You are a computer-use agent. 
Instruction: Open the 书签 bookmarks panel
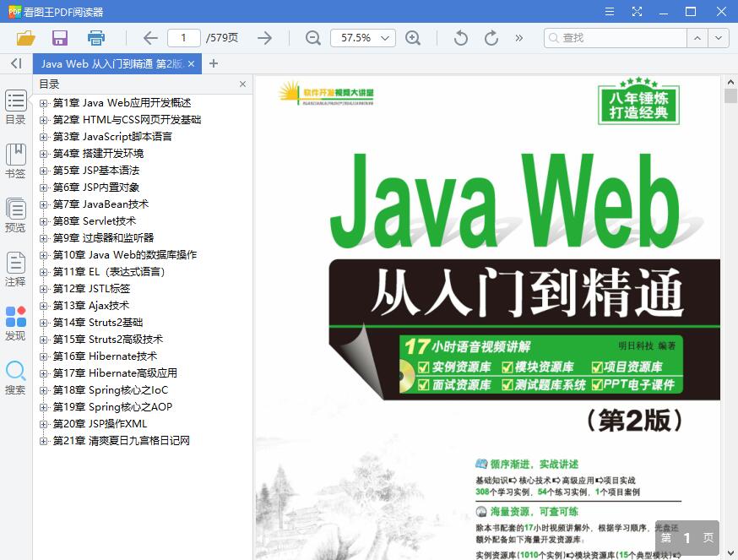[x=15, y=161]
